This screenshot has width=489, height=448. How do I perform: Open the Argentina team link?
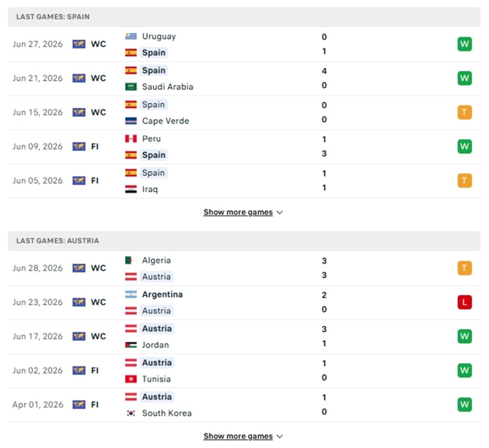162,294
